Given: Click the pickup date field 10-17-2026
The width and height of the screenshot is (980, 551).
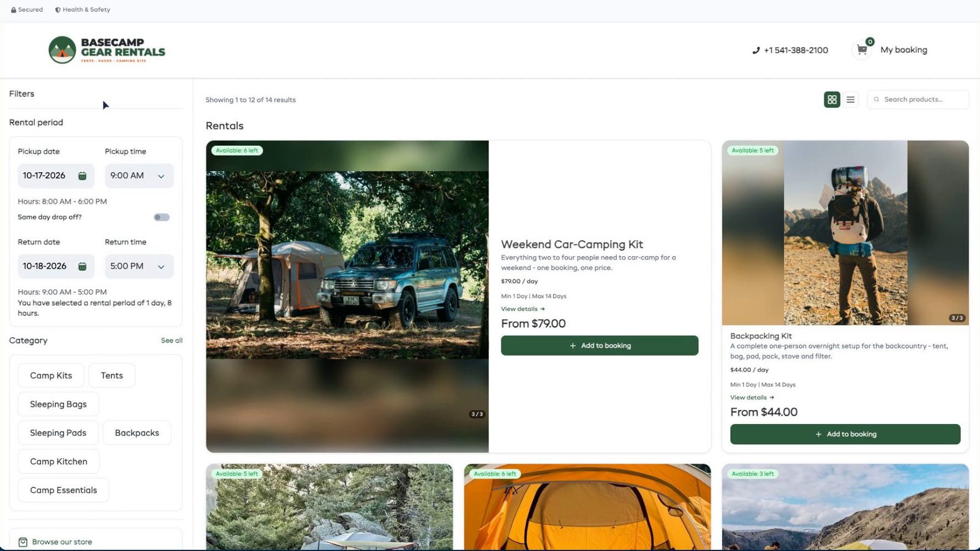Looking at the screenshot, I should (x=56, y=176).
